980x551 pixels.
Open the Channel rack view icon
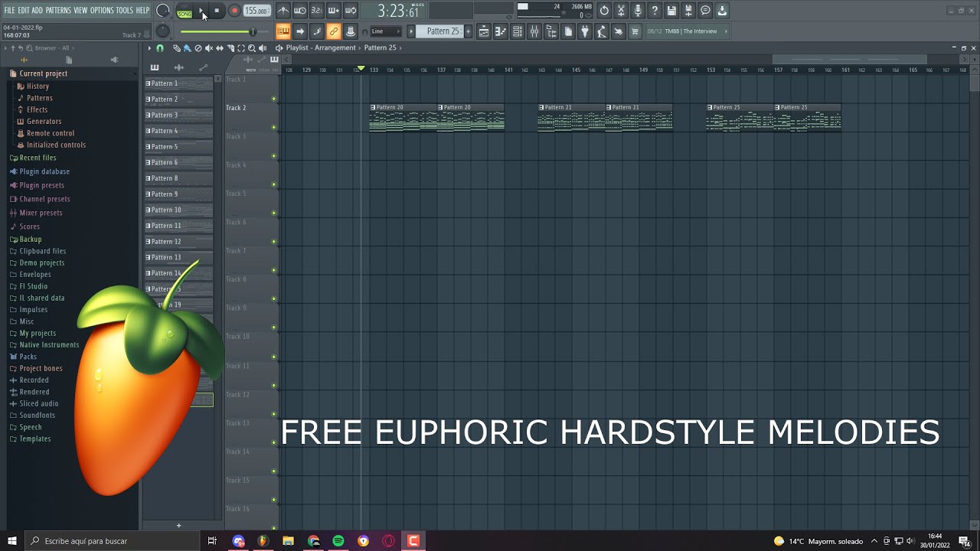click(518, 31)
